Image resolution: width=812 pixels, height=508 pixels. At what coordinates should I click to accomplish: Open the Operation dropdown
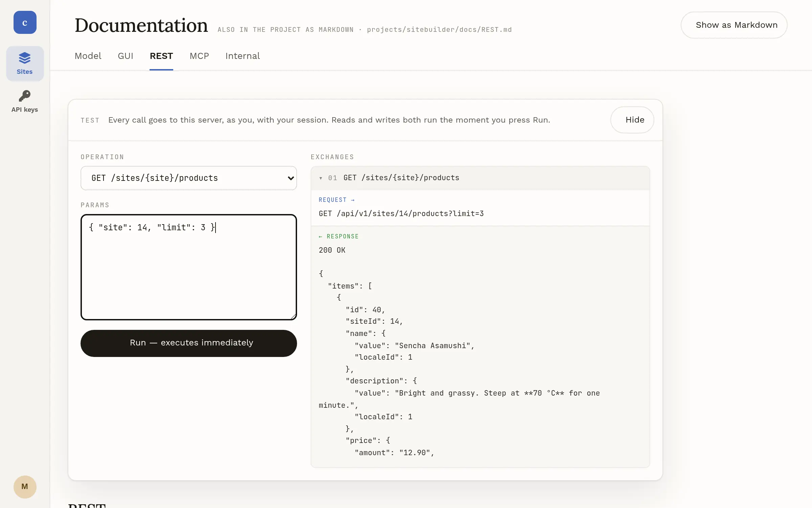pyautogui.click(x=189, y=178)
